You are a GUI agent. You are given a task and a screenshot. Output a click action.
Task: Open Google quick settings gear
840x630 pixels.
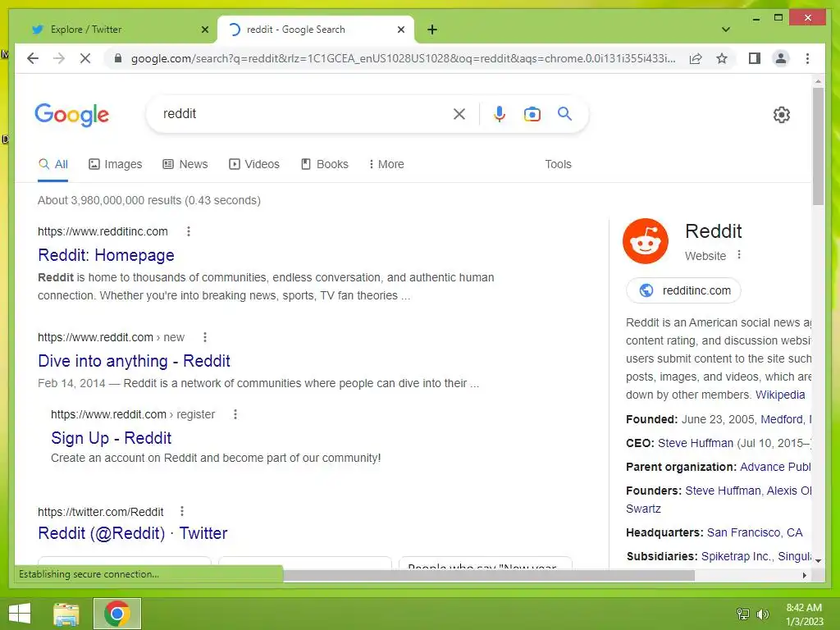click(782, 115)
